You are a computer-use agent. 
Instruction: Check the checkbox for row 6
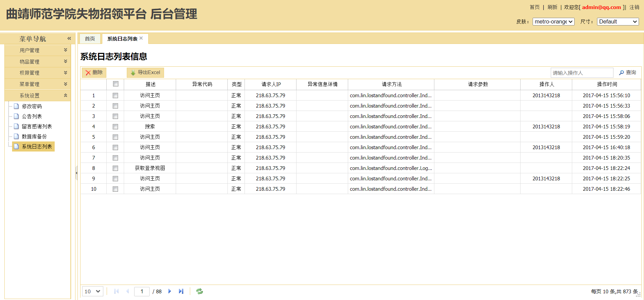click(x=115, y=147)
